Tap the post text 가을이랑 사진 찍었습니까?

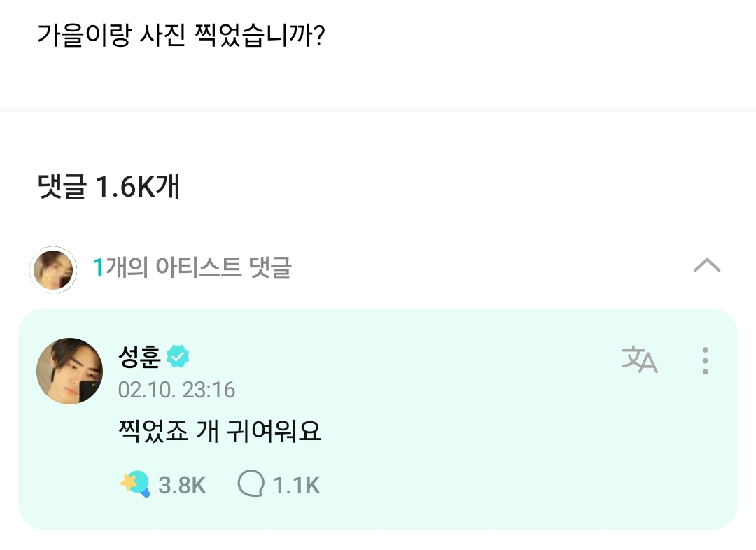180,35
